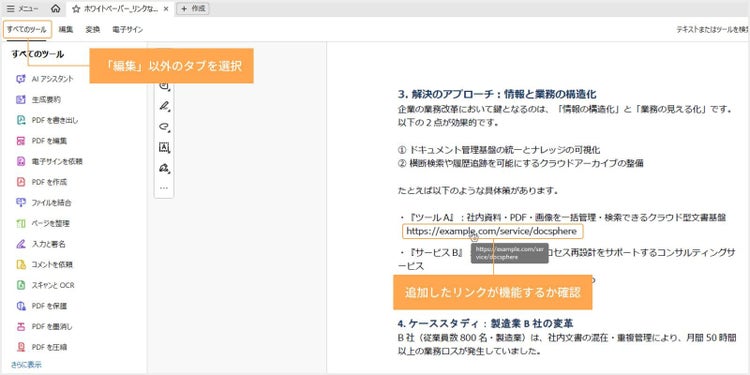
Task: Open the 生成要約 tool
Action: 38,100
